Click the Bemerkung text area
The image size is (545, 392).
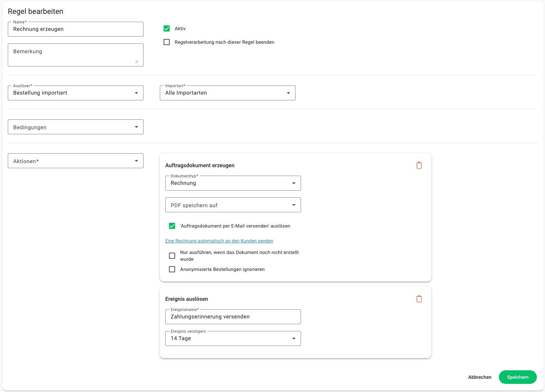[x=76, y=55]
